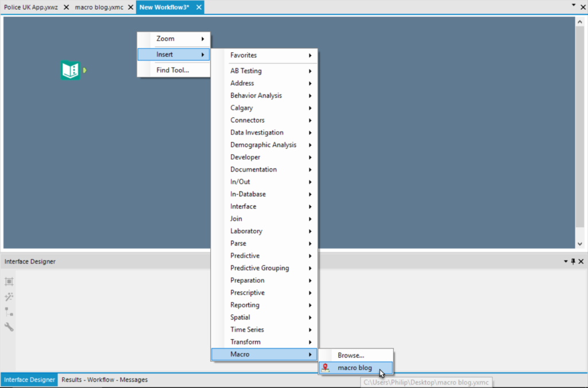This screenshot has width=588, height=388.
Task: Open the Preparation submenu
Action: click(x=264, y=281)
